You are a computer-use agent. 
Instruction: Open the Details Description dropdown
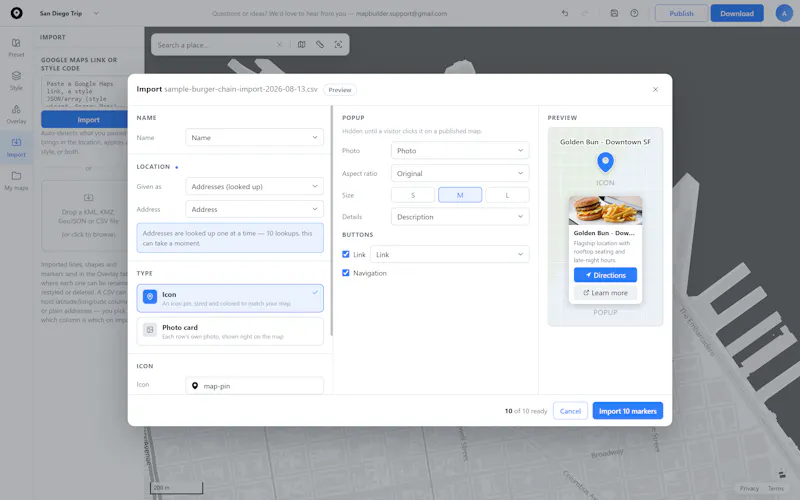point(460,217)
